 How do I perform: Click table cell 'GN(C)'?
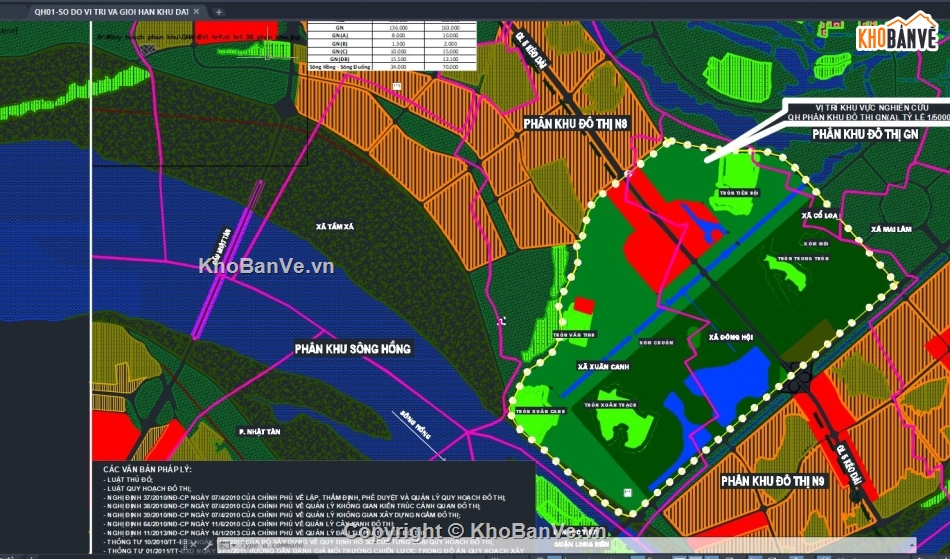point(339,51)
